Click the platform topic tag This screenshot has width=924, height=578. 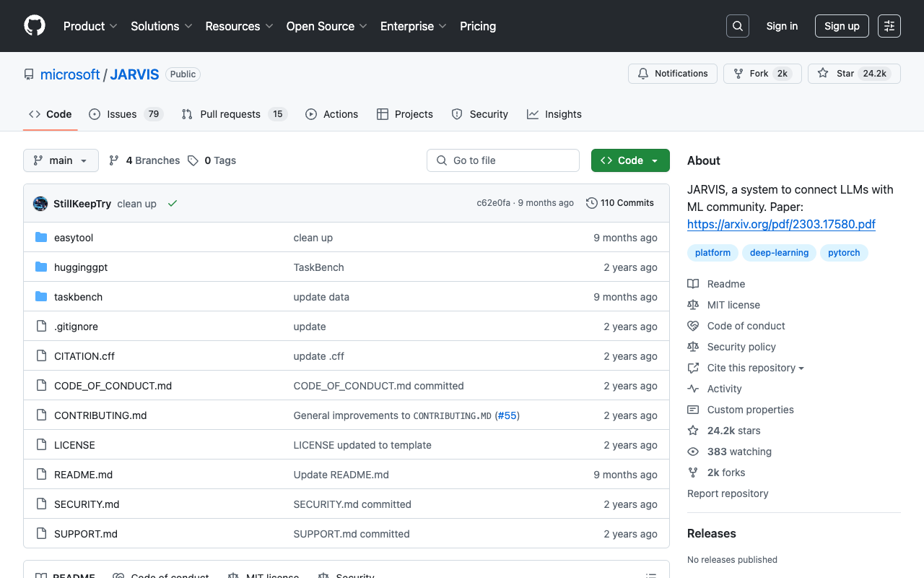click(x=712, y=253)
